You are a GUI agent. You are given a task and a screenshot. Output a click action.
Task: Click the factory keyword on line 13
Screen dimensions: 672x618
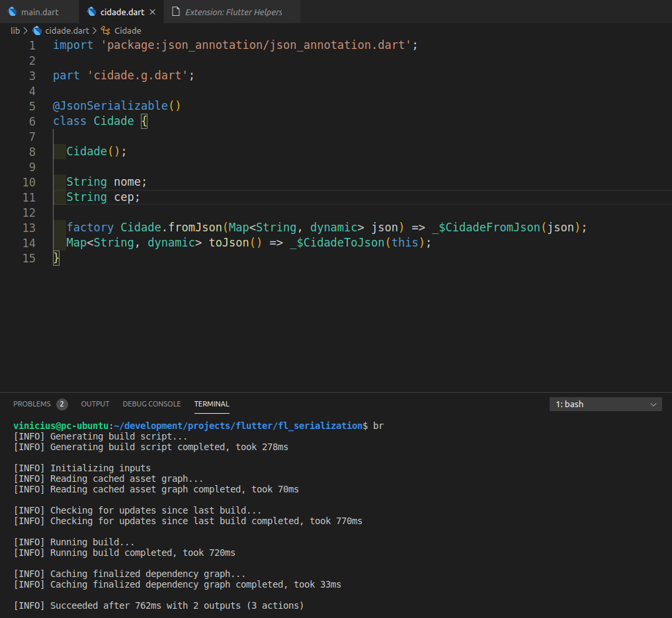tap(90, 227)
